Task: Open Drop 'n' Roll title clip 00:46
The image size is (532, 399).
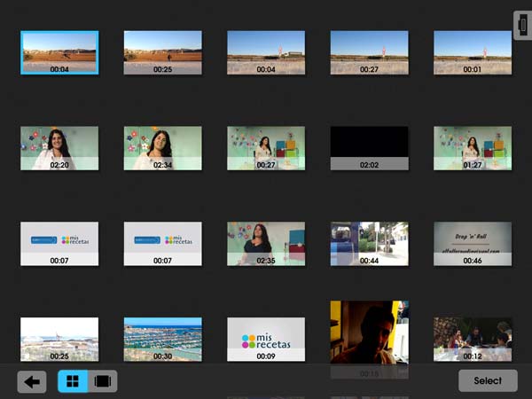Action: click(x=473, y=244)
